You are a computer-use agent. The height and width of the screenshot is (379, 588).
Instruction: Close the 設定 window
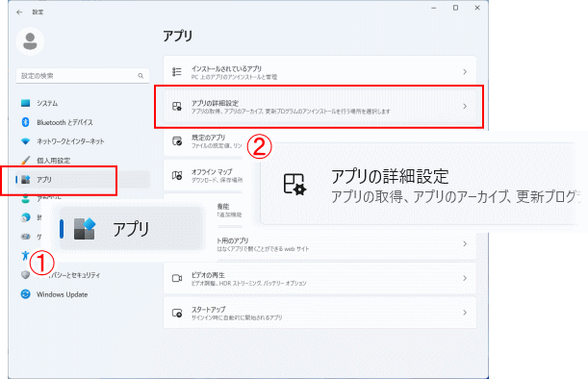pyautogui.click(x=477, y=8)
